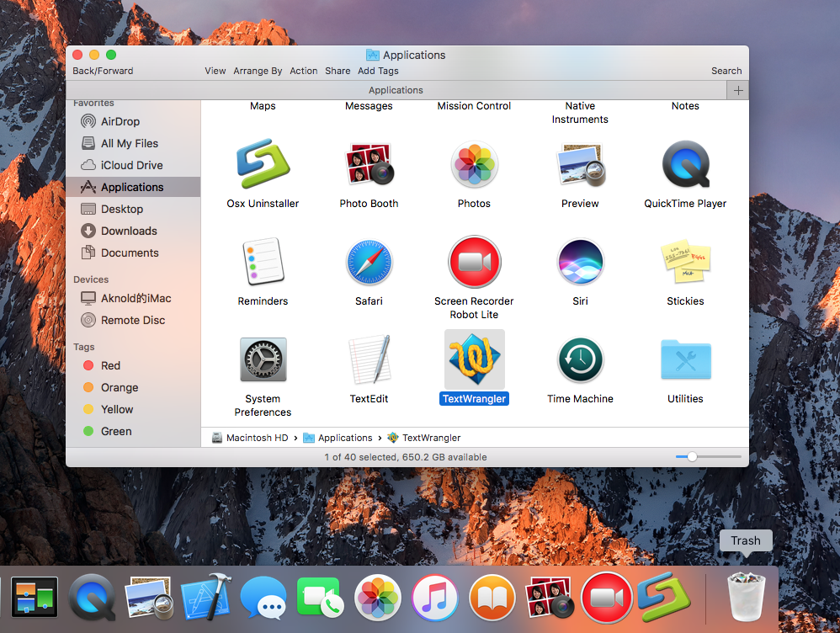
Task: Select the Time Machine icon
Action: point(580,359)
